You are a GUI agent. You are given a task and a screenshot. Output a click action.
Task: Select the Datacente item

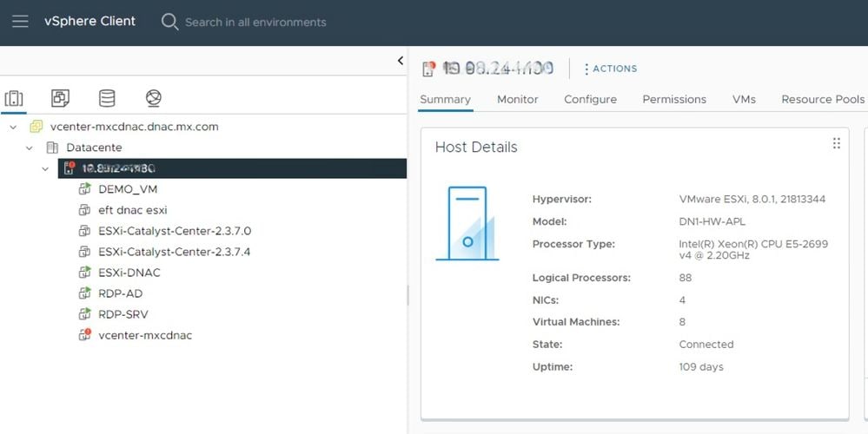click(x=94, y=148)
